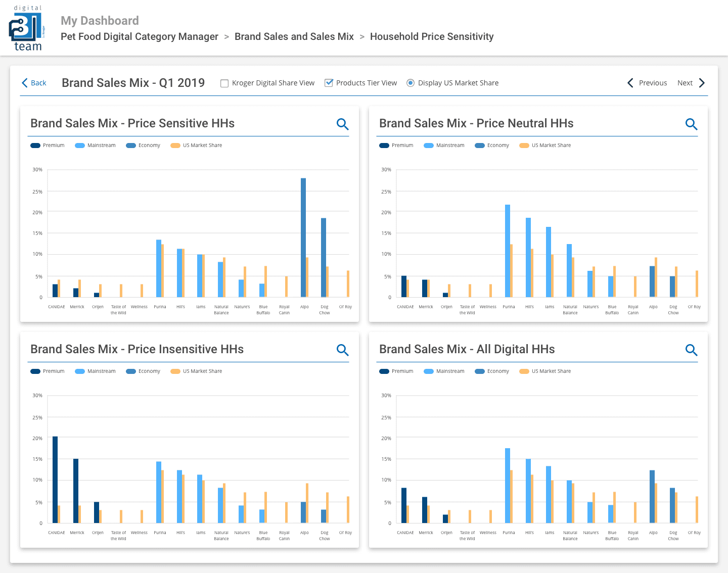Click Dog Chow economy bar, Price Sensitive chart

[x=324, y=258]
